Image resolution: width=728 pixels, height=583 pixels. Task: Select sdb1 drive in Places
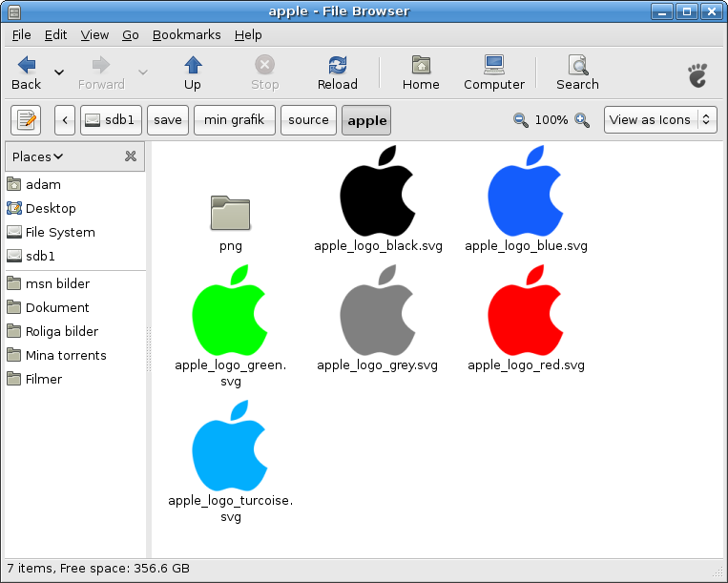[x=75, y=257]
